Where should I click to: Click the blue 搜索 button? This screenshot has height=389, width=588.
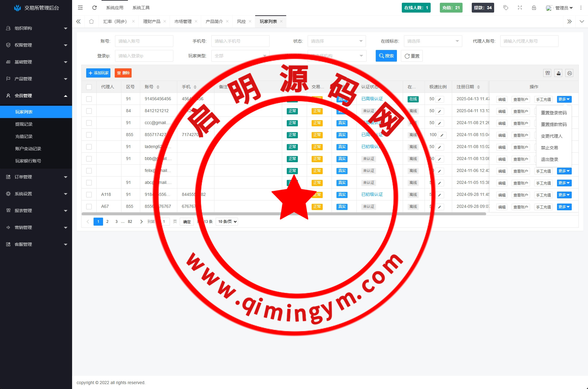click(386, 56)
